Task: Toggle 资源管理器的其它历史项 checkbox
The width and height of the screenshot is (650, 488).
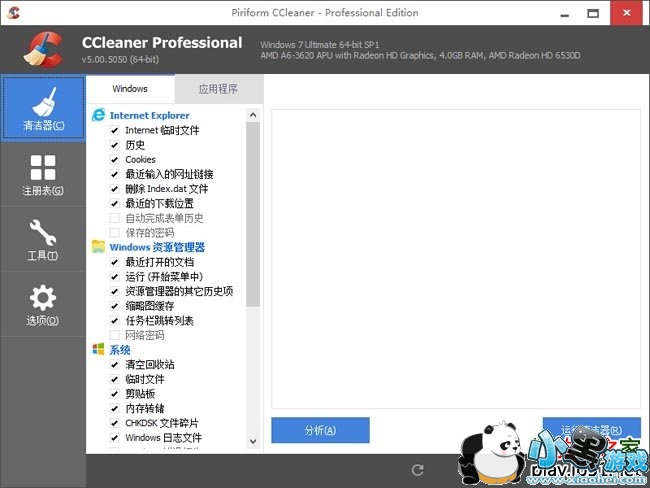Action: pyautogui.click(x=114, y=291)
